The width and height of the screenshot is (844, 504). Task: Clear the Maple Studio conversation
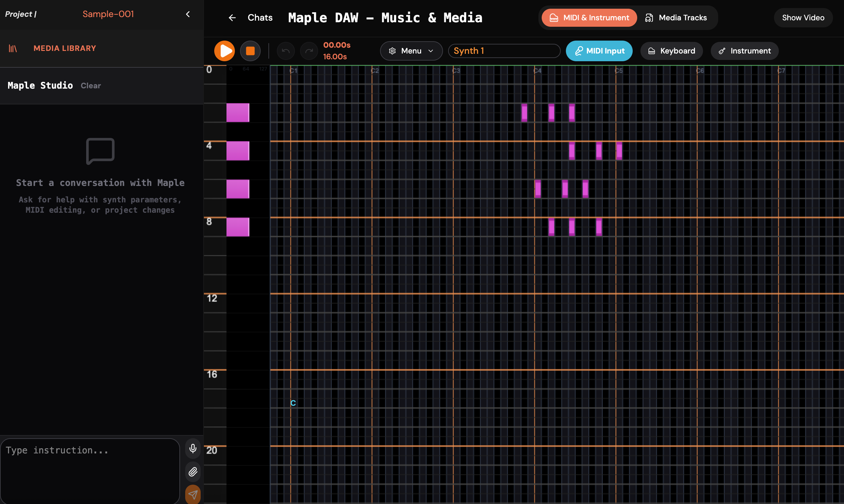[90, 86]
